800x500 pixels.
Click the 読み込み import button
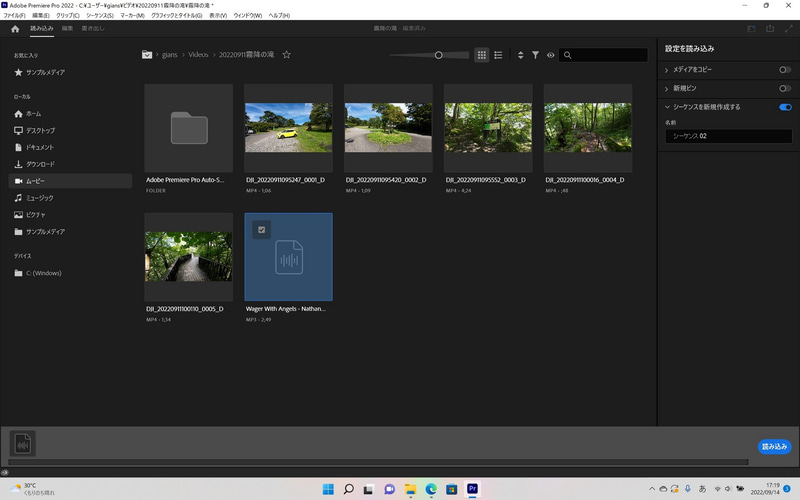point(774,446)
